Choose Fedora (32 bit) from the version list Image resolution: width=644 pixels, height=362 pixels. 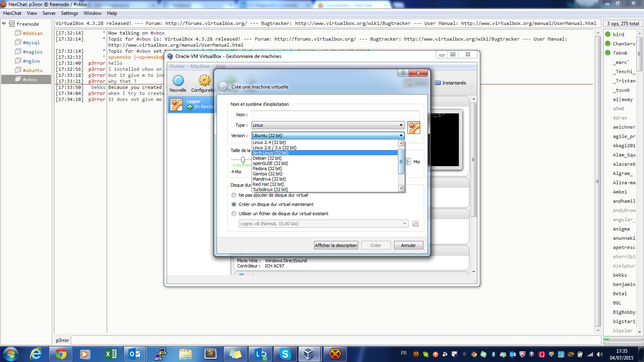tap(325, 169)
